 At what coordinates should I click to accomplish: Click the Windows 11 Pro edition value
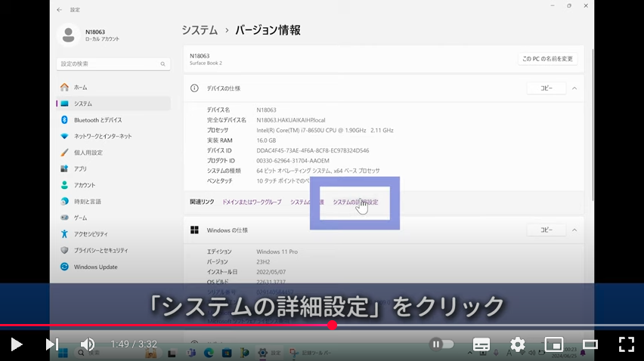[277, 251]
